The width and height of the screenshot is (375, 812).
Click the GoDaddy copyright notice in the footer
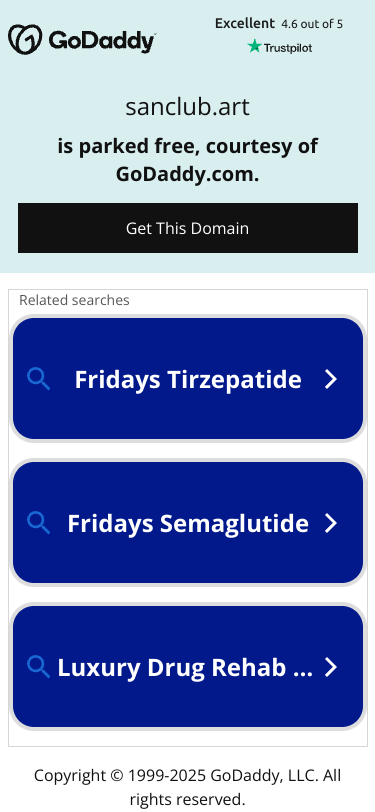(x=188, y=787)
